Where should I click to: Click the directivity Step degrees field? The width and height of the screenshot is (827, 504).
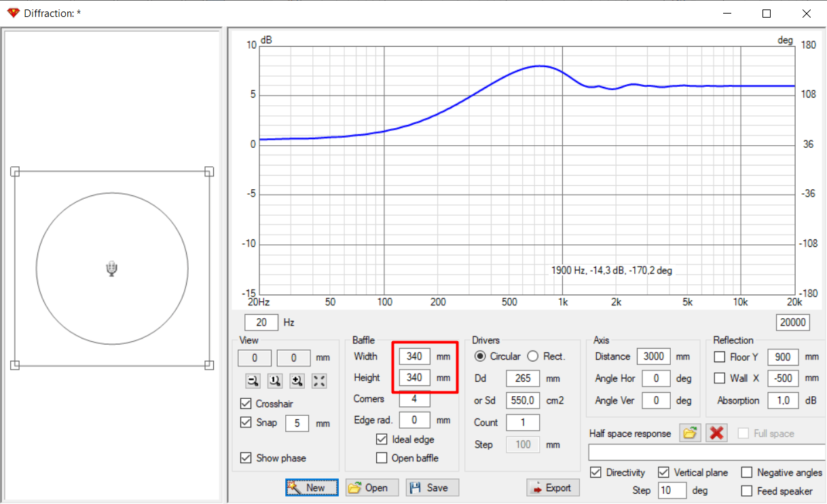coord(672,490)
